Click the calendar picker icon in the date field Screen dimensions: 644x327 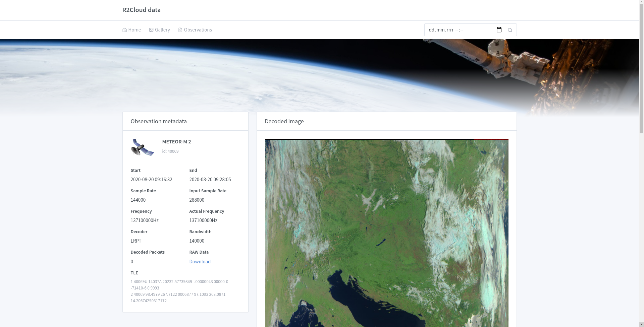point(499,30)
